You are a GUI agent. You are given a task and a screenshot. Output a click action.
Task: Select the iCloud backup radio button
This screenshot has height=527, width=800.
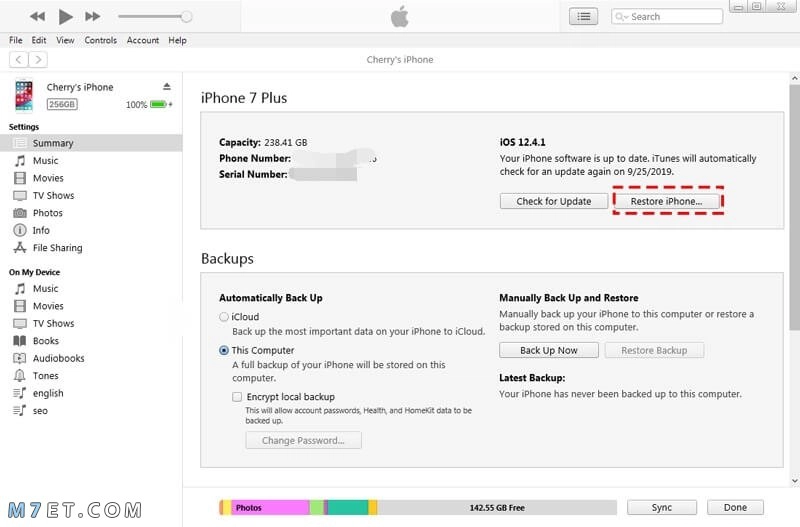(223, 317)
